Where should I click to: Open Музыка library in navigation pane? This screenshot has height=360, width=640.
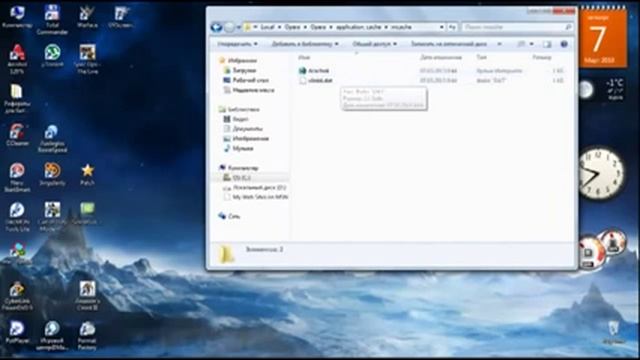(x=239, y=149)
